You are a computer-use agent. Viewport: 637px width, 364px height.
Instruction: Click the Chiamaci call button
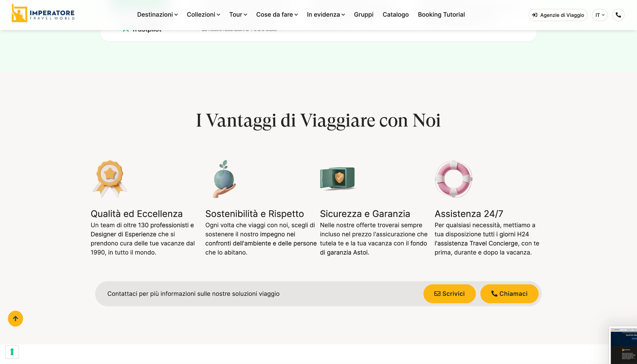click(x=509, y=294)
